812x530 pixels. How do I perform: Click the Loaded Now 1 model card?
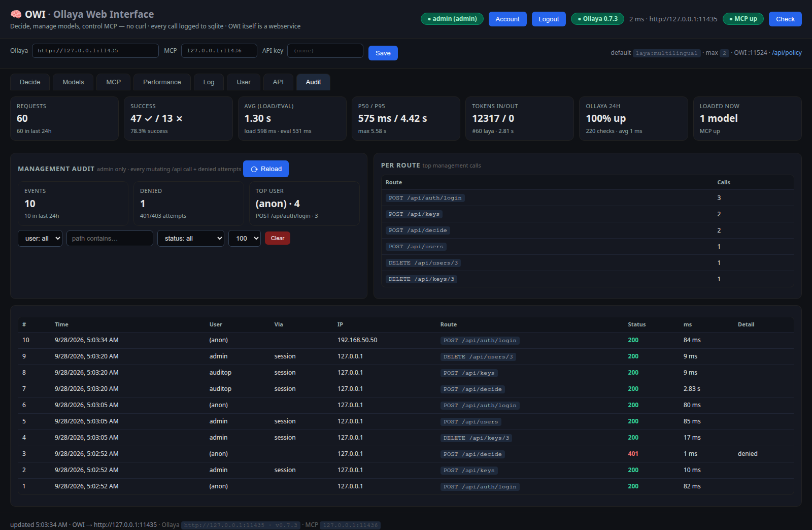(747, 119)
